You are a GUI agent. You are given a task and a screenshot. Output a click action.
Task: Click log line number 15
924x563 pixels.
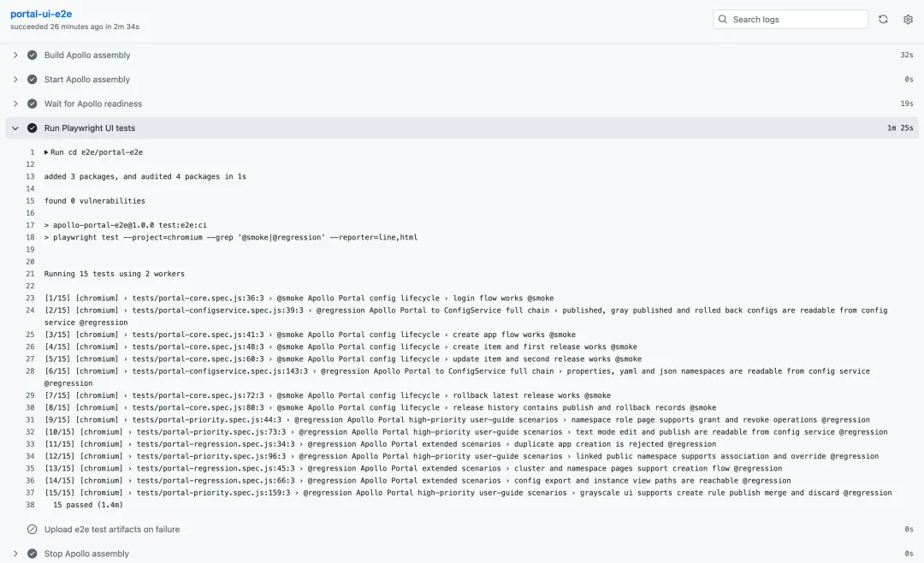30,201
